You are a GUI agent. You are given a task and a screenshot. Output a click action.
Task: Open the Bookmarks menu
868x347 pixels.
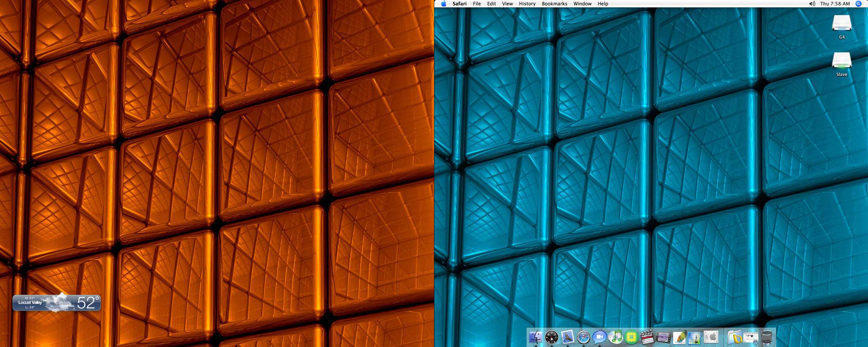554,4
